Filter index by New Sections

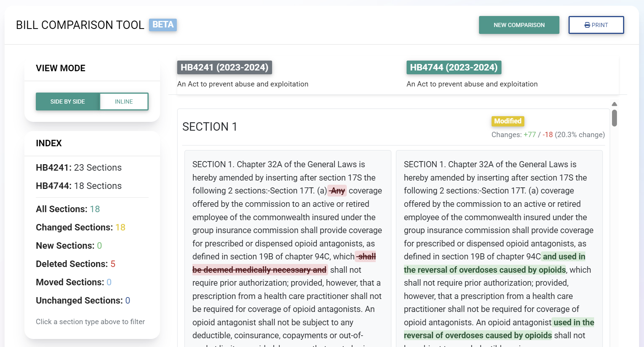(x=69, y=246)
